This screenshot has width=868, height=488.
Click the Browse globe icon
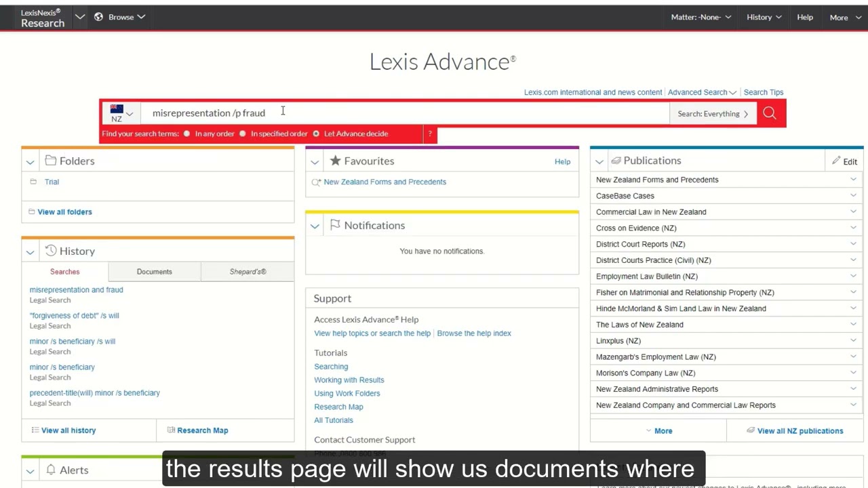tap(98, 17)
